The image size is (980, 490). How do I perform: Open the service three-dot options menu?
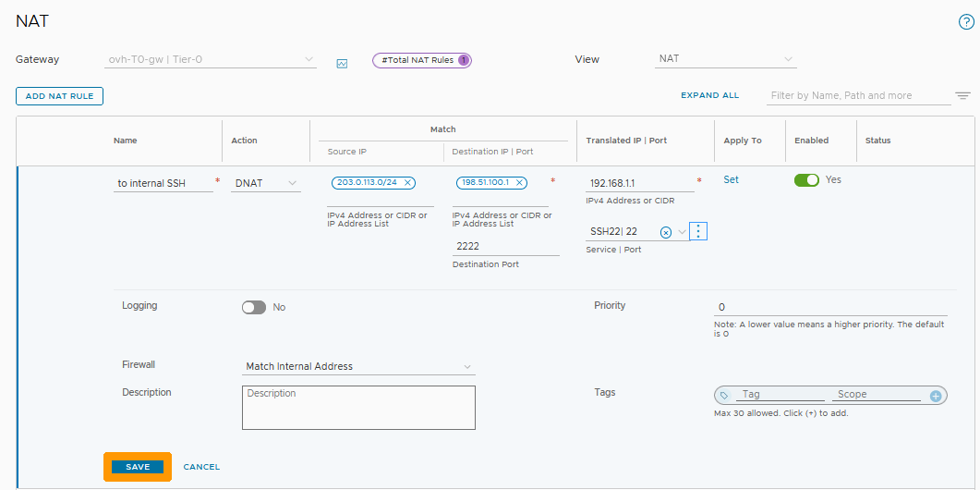[x=698, y=232]
